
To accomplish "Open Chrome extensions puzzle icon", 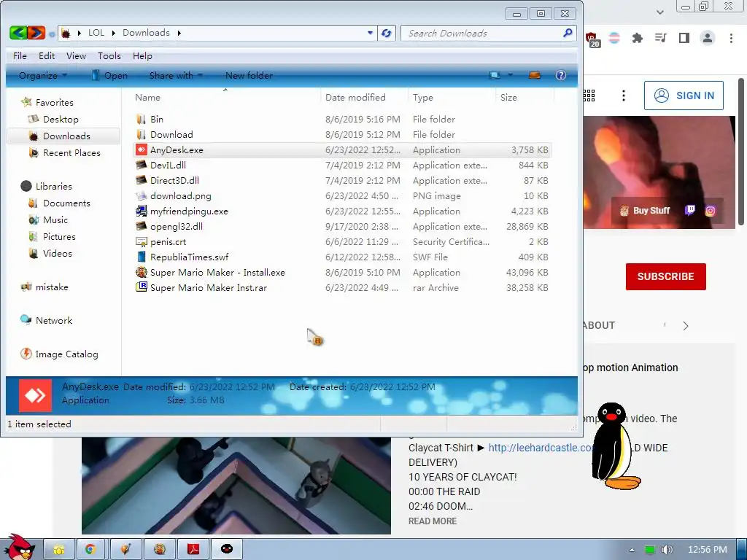I will (637, 38).
